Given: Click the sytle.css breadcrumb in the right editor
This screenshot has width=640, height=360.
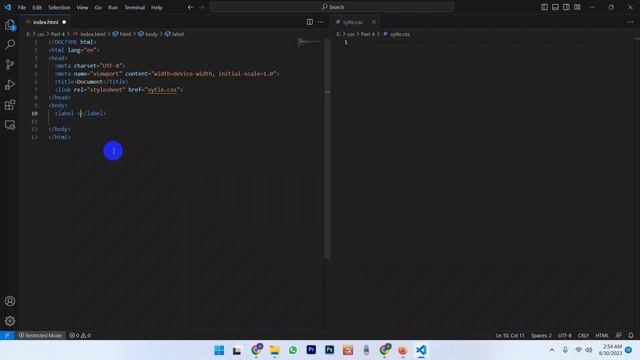Looking at the screenshot, I should pos(397,34).
